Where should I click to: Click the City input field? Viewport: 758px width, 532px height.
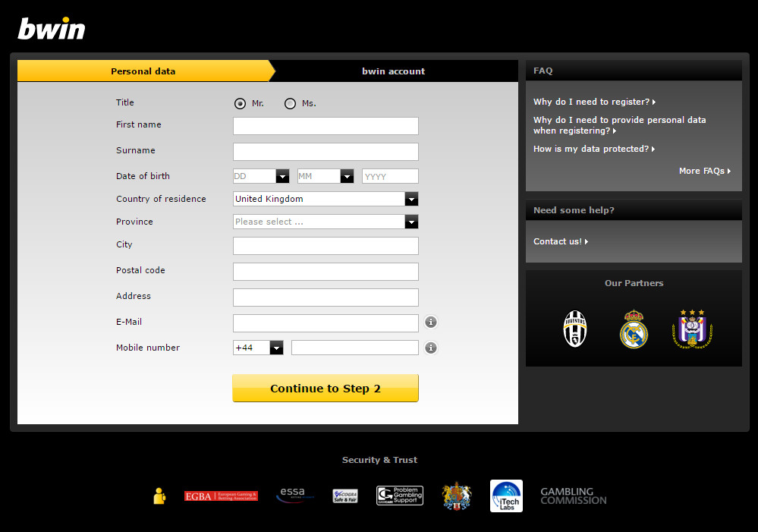point(326,246)
